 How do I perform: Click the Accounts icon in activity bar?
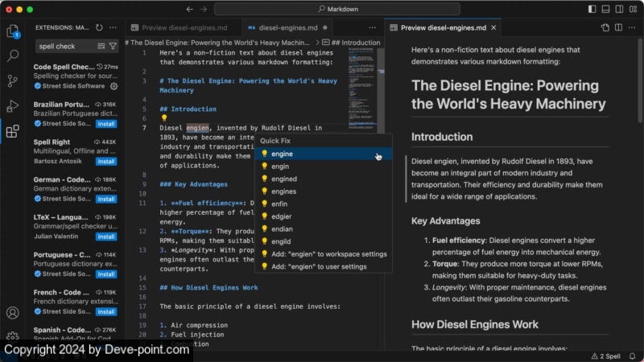[13, 313]
